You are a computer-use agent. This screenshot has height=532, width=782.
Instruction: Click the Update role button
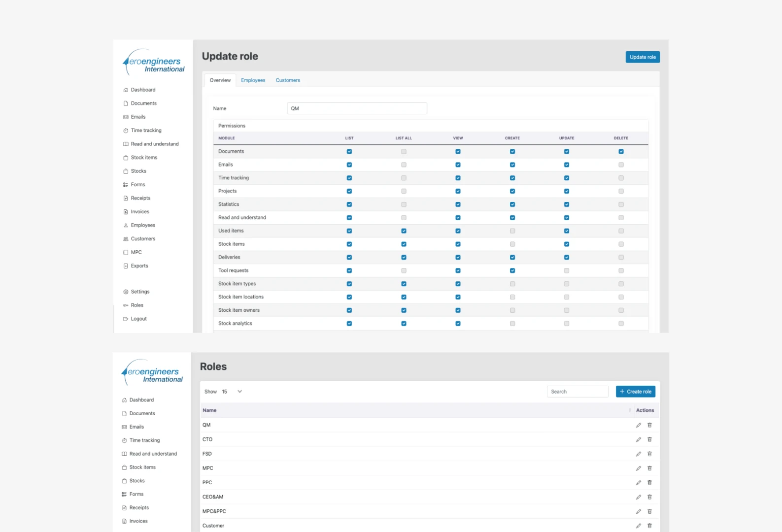(643, 57)
